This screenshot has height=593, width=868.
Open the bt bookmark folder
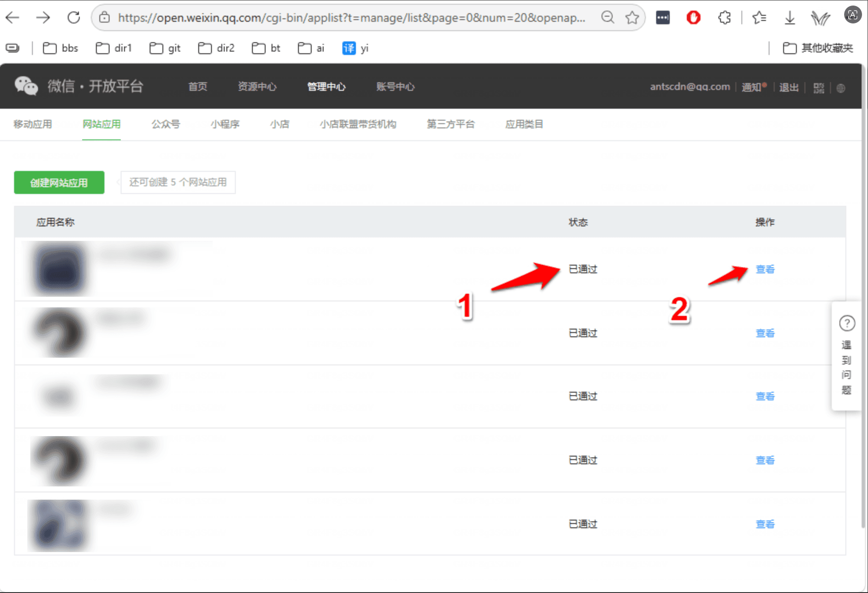(266, 48)
